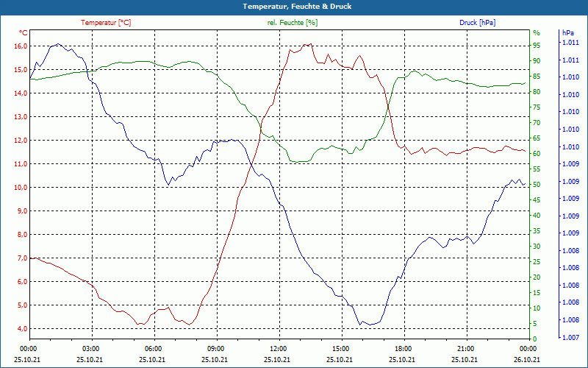Select the '35' humidity axis value
Screen dimensions: 588x368
[x=537, y=231]
